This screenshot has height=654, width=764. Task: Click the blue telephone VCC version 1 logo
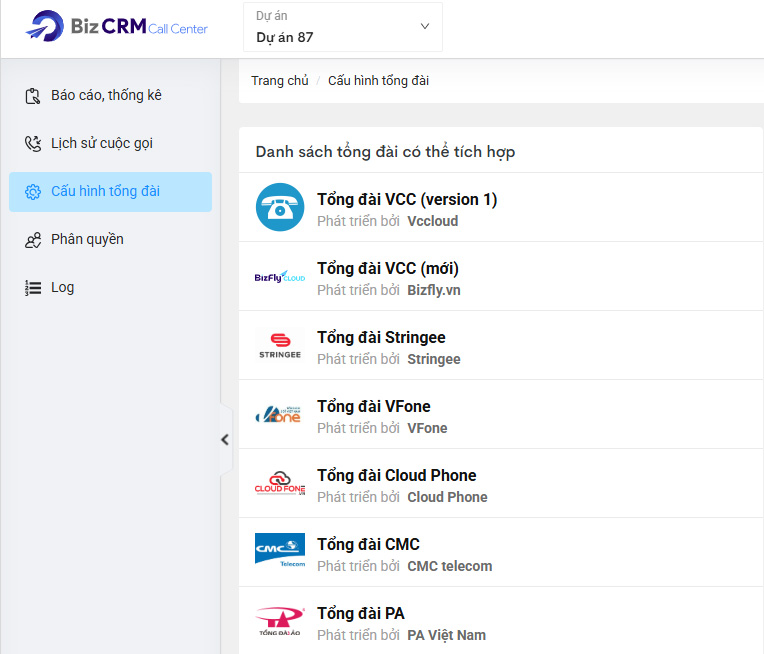coord(279,207)
